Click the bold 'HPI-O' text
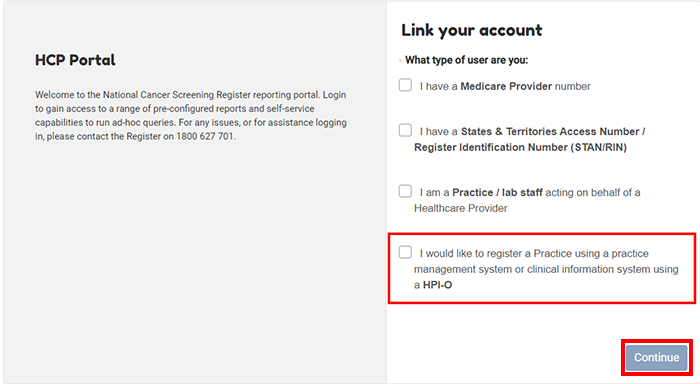 pyautogui.click(x=438, y=285)
